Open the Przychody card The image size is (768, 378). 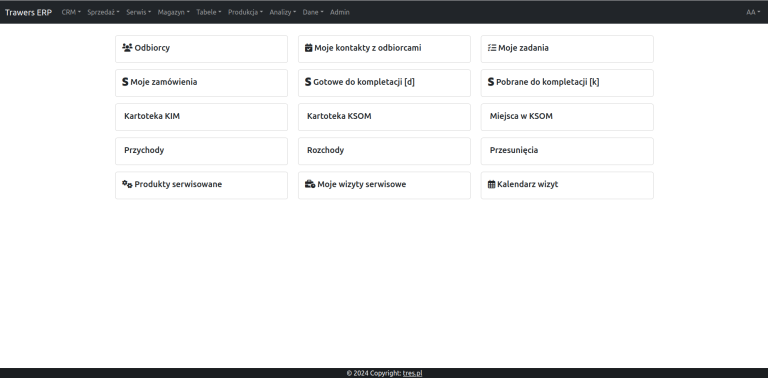[201, 151]
